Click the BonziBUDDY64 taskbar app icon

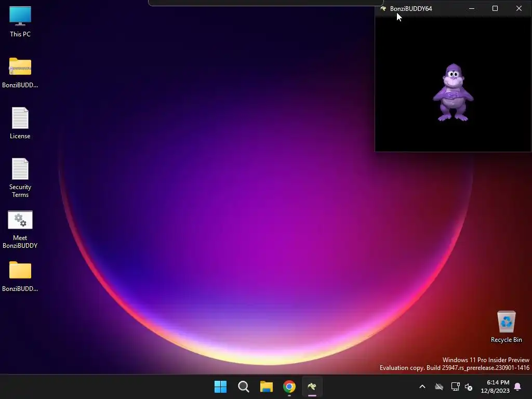click(x=312, y=387)
